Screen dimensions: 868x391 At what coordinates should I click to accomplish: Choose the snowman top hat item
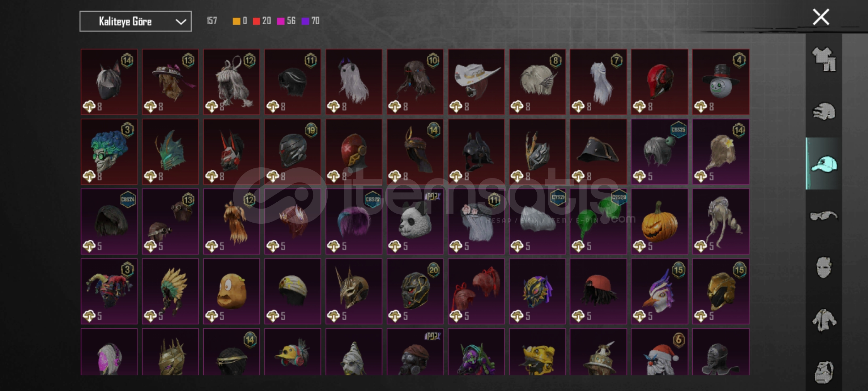coord(721,82)
